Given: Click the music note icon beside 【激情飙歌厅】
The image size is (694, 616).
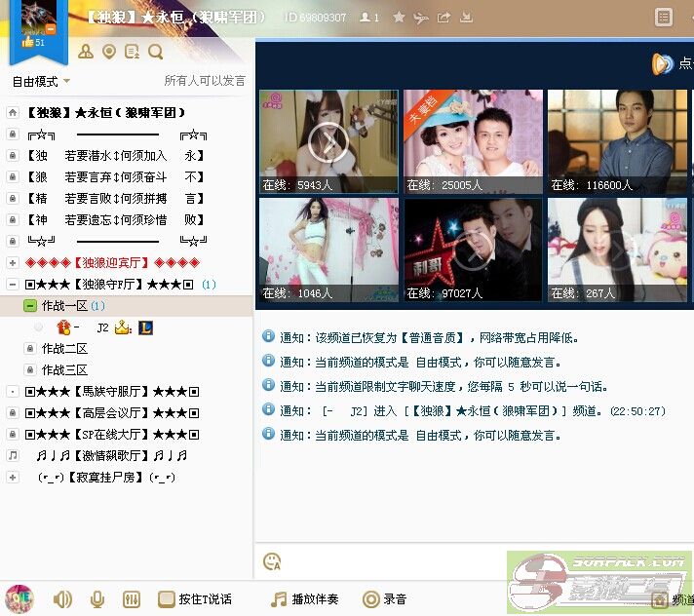Looking at the screenshot, I should point(13,455).
